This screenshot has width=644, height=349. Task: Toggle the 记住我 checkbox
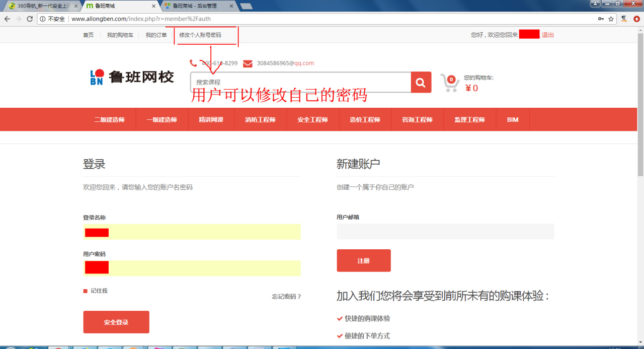pos(86,291)
